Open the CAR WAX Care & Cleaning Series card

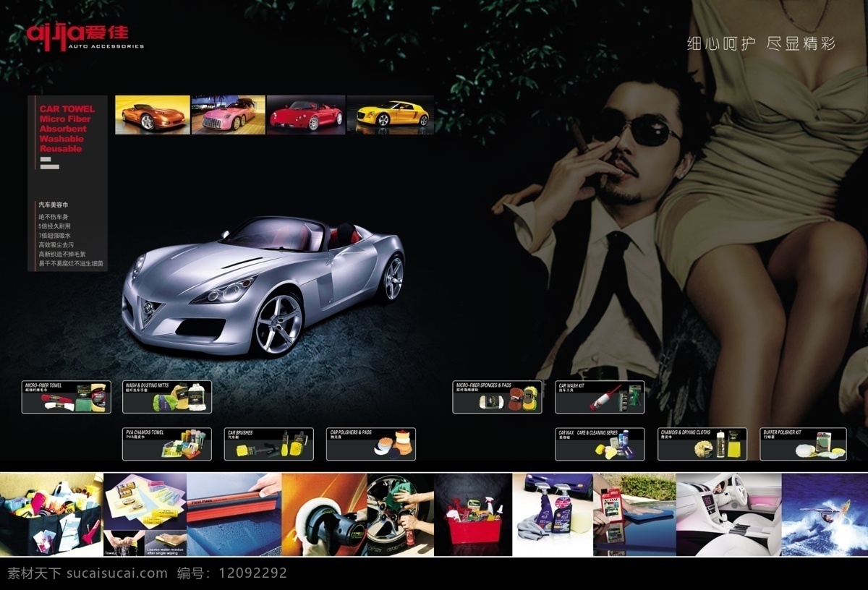click(x=600, y=444)
